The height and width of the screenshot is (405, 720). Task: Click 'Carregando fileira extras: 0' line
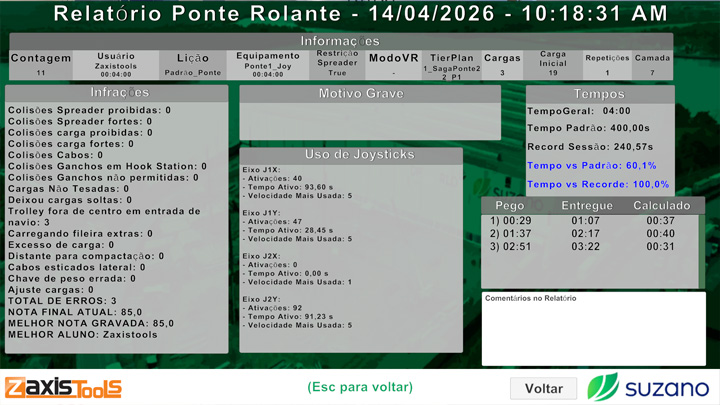[x=80, y=234]
